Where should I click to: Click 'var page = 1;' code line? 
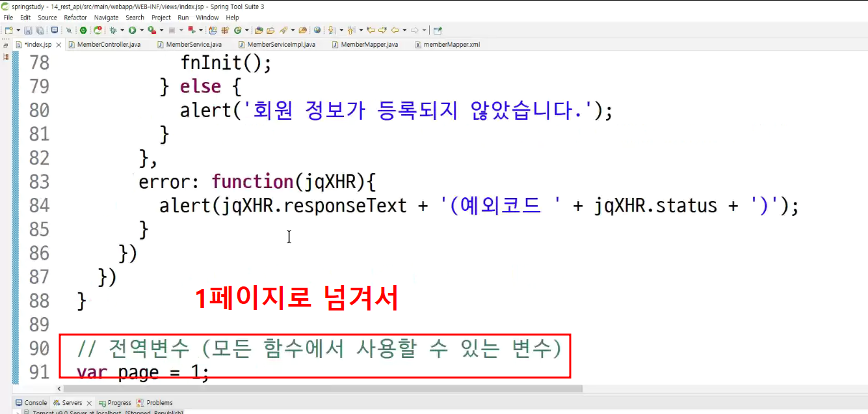click(142, 373)
